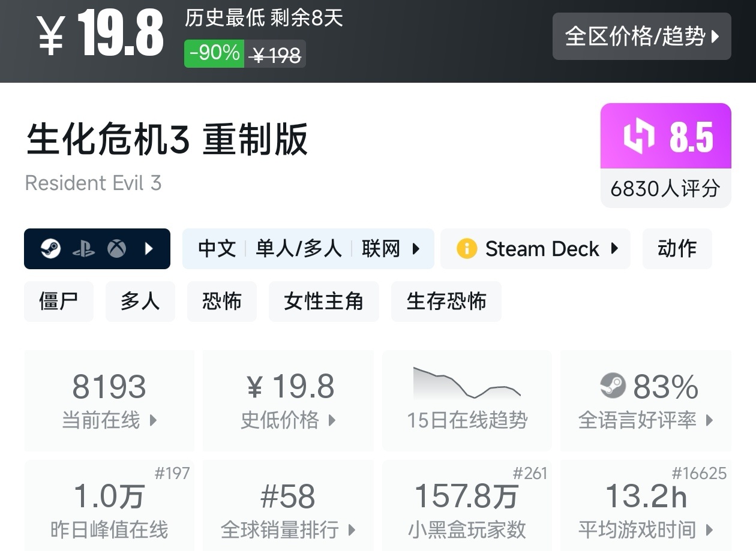
Task: Expand the platforms list arrow
Action: (x=149, y=249)
